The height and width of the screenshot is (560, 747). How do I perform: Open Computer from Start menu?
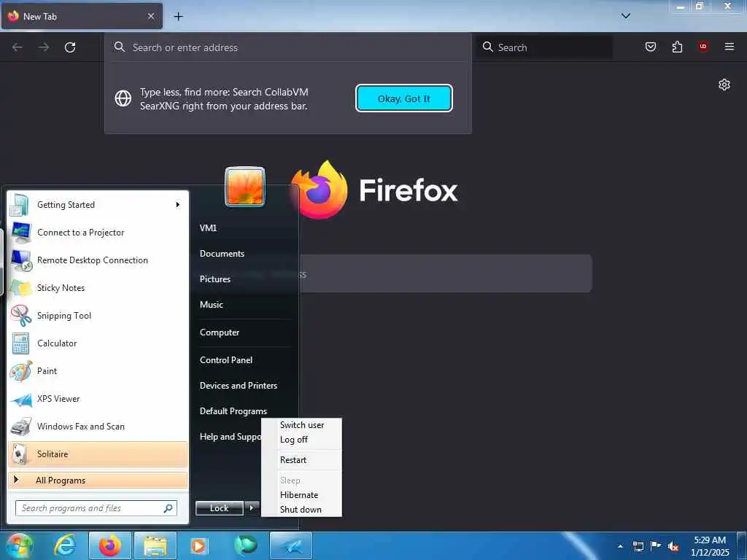coord(219,332)
